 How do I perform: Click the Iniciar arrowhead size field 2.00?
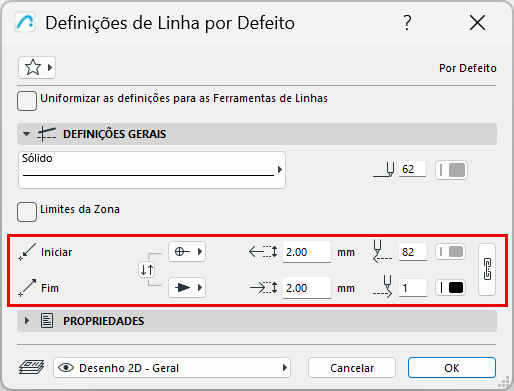tap(307, 252)
